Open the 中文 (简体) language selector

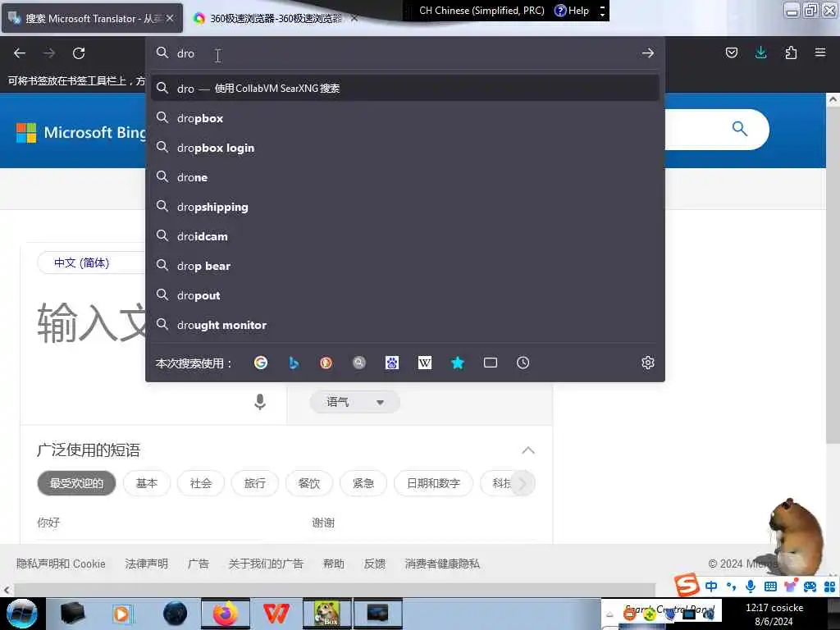tap(91, 262)
